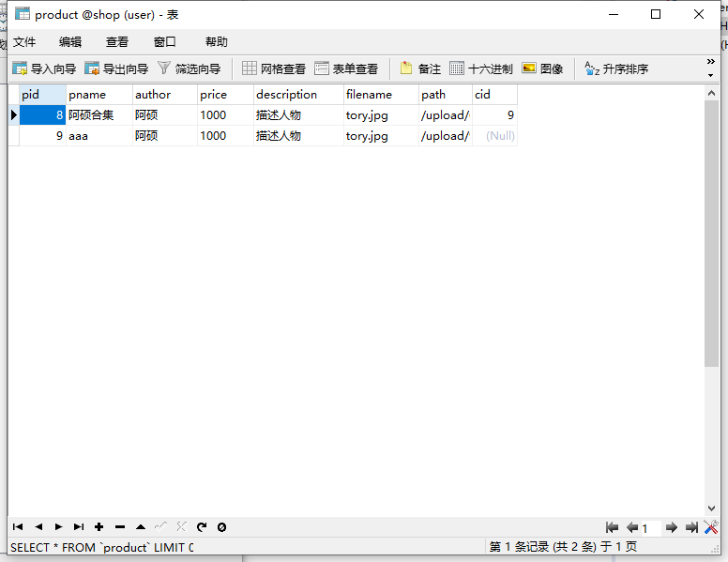Viewport: 728px width, 562px height.
Task: Click the cid column header
Action: coord(494,94)
